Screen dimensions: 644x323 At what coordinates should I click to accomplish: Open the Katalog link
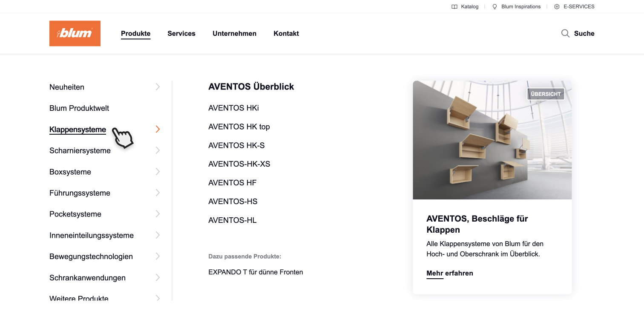(470, 7)
